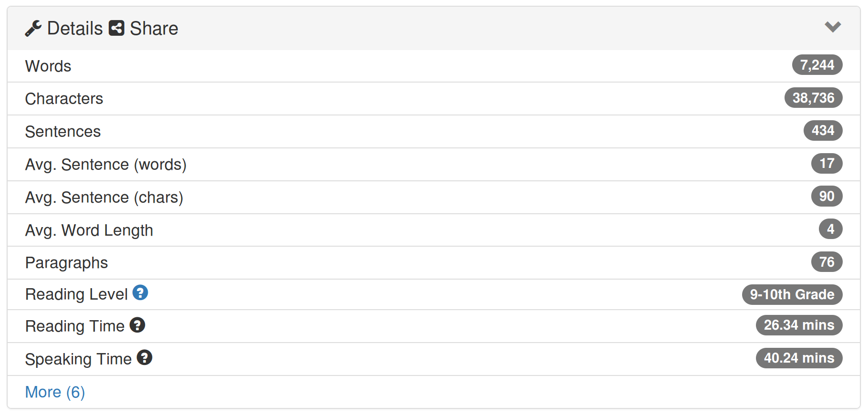Click the Details heading text
Image resolution: width=868 pixels, height=417 pixels.
[75, 29]
